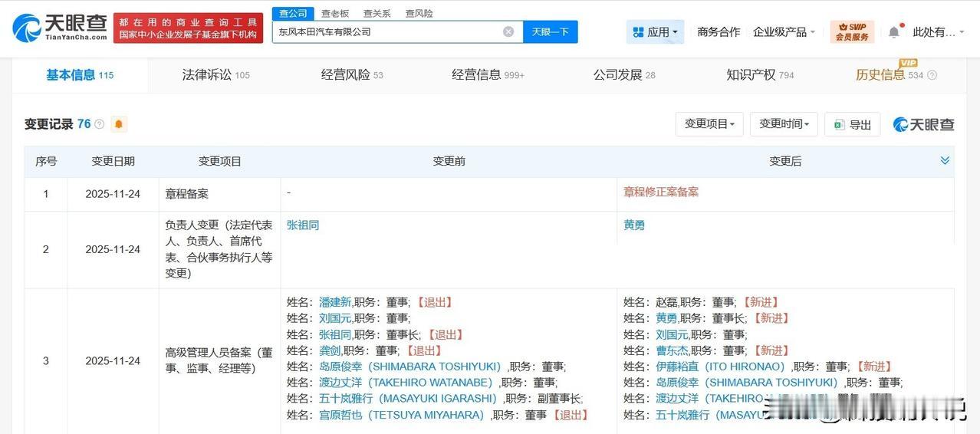
Task: Open 黄勇 in the row 2 变更后 cell
Action: [634, 225]
